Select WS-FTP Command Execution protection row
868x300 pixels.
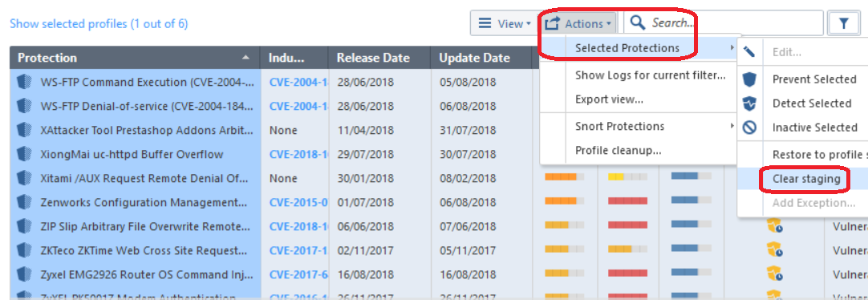(148, 83)
